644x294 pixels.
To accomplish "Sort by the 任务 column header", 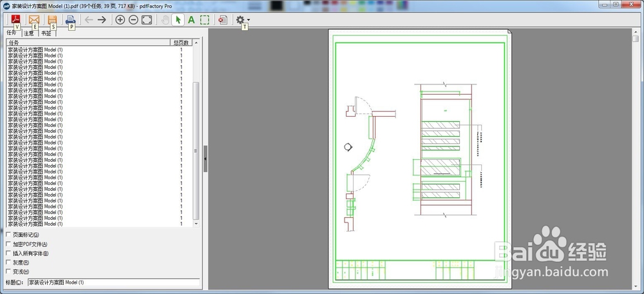I will pyautogui.click(x=88, y=43).
